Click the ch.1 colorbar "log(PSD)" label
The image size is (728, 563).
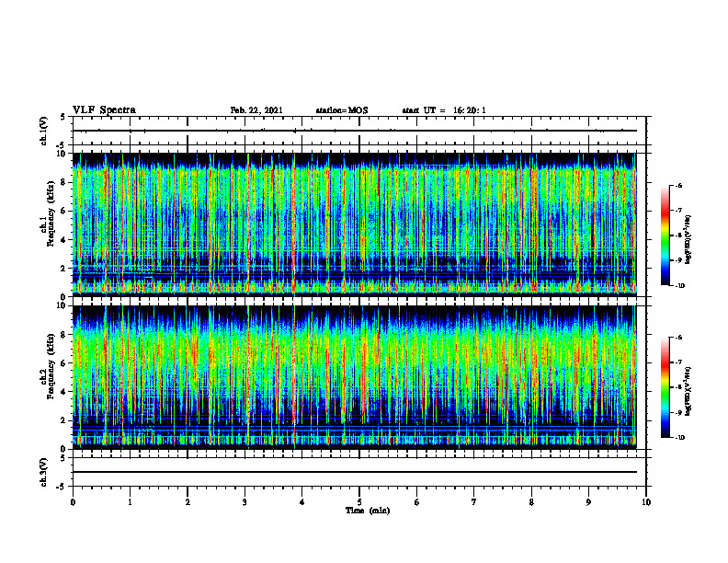click(x=688, y=240)
